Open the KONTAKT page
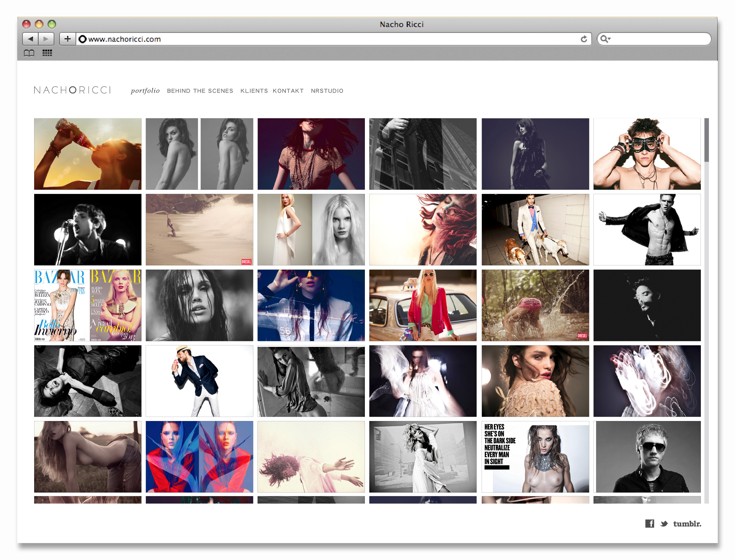Screen dimensions: 735x560 pos(288,91)
